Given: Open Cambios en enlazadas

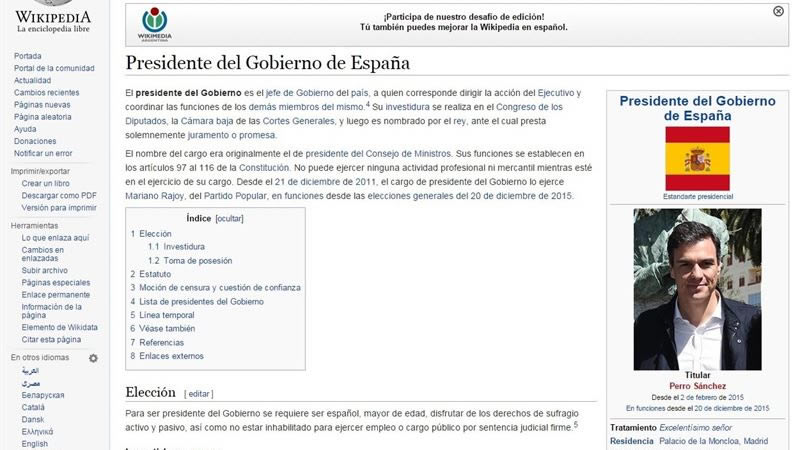Looking at the screenshot, I should pos(43,254).
